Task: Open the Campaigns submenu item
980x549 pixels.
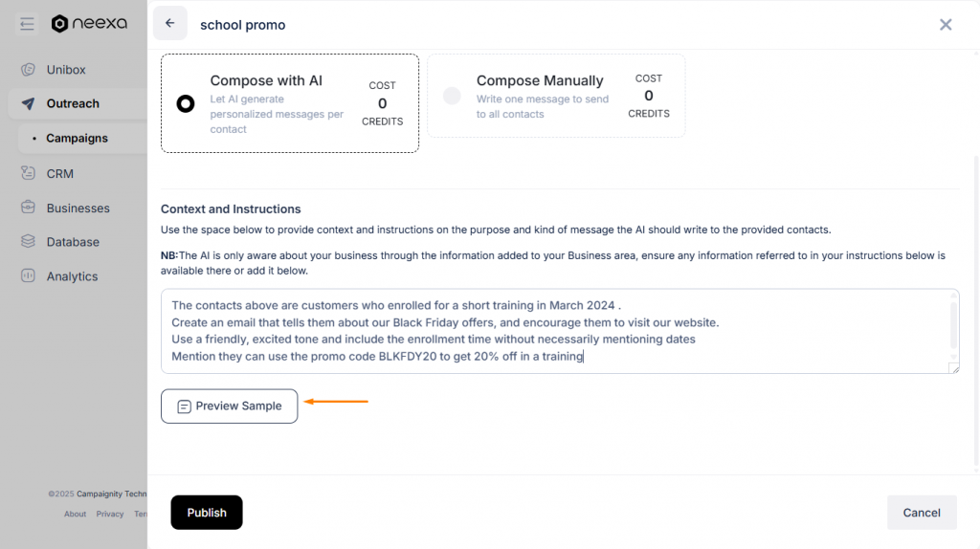Action: (x=77, y=139)
